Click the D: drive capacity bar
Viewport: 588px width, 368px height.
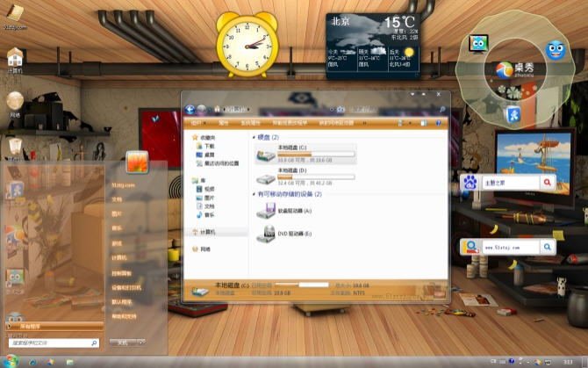(x=316, y=177)
